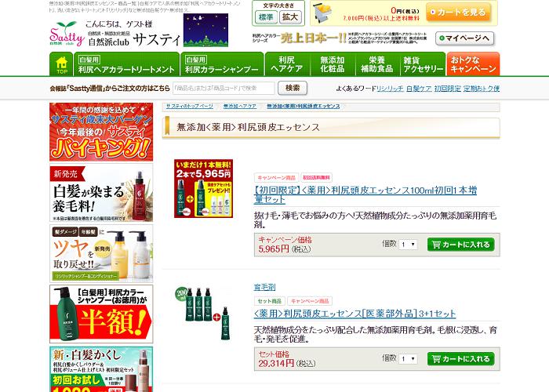Click the 無添加<薬用>利尻頭皮エッセンス page heading
549x392 pixels.
pyautogui.click(x=249, y=127)
